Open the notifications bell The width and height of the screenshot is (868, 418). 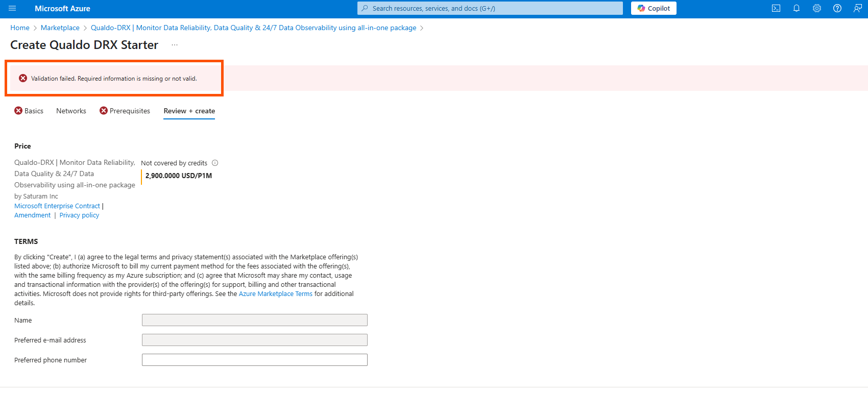click(797, 9)
